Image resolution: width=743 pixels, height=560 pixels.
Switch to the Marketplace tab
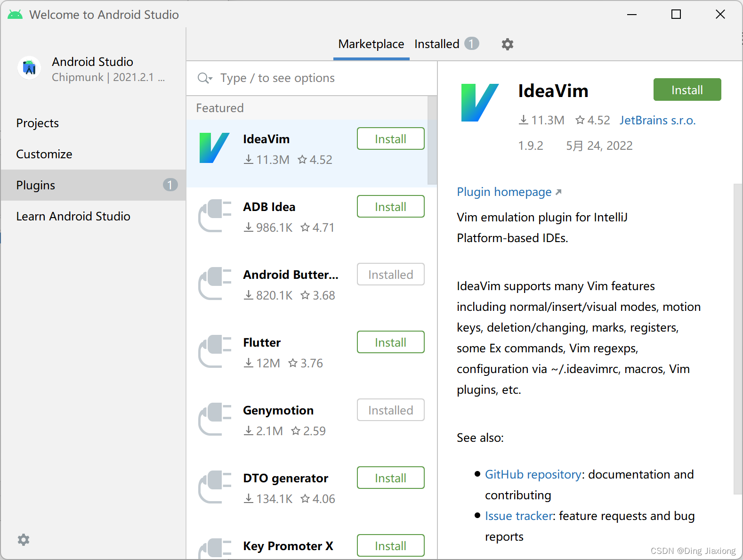[x=371, y=44]
